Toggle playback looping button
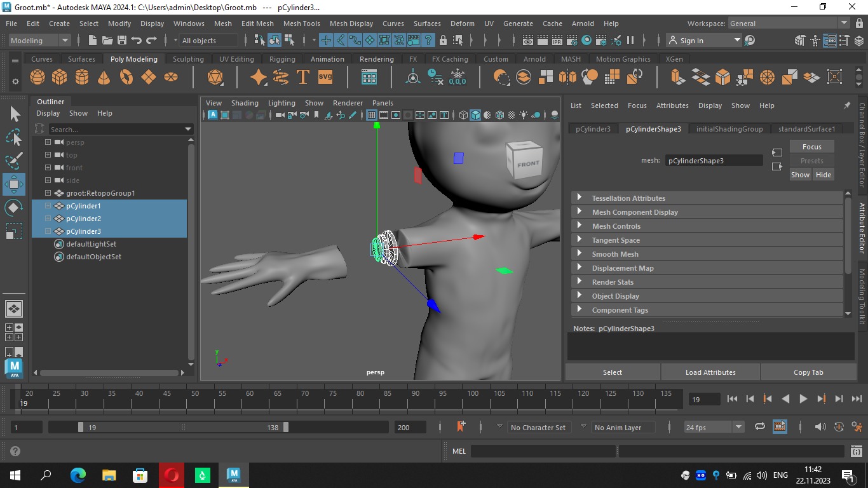 pos(760,427)
